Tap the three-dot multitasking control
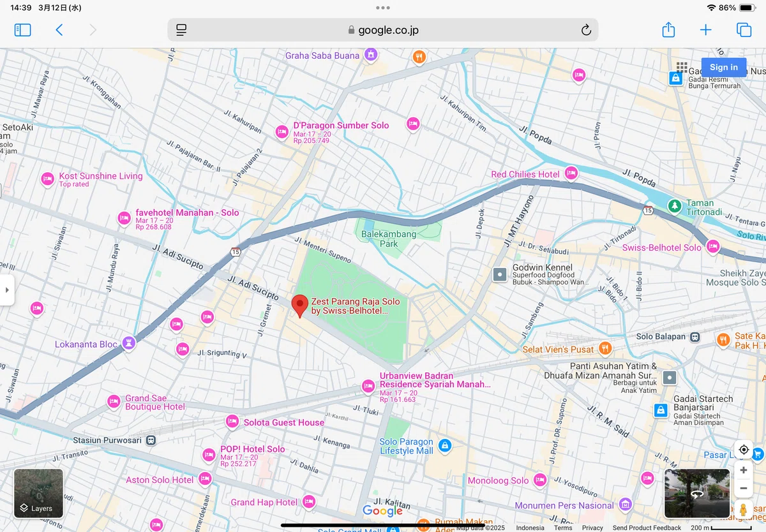Screen dimensions: 766x532 [383, 8]
